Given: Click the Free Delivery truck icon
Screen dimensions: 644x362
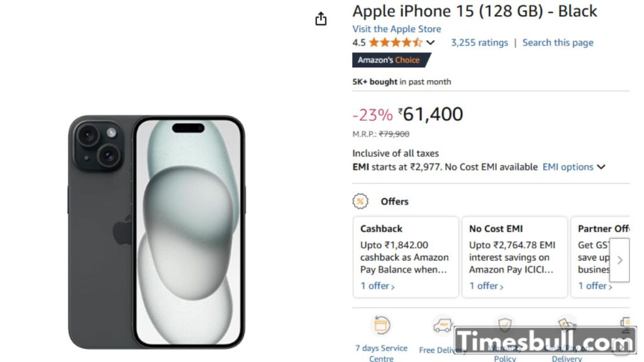Looking at the screenshot, I should pyautogui.click(x=442, y=325).
